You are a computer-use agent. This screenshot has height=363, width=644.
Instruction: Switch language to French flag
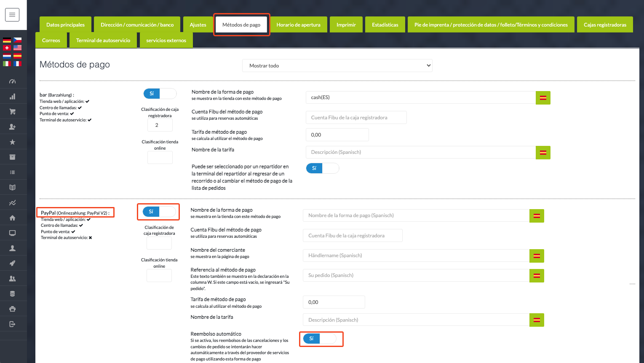[17, 64]
